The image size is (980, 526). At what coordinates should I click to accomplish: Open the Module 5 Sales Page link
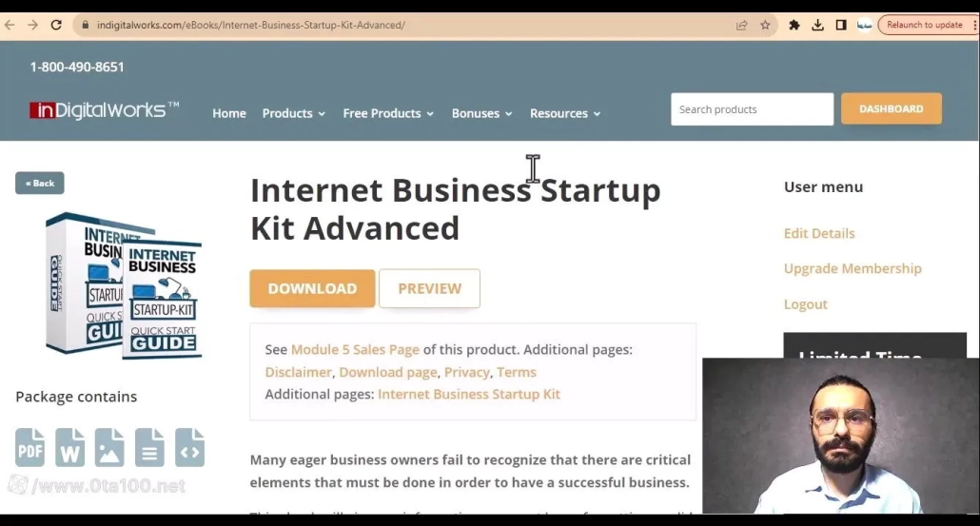tap(355, 349)
